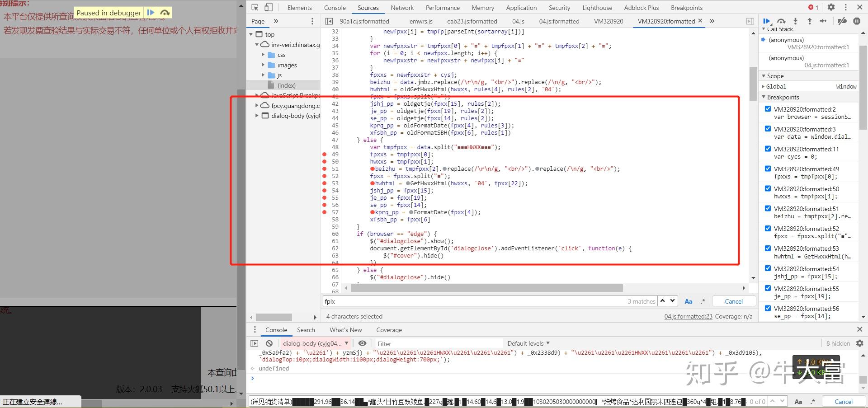Open the Default levels dropdown
This screenshot has width=868, height=408.
pyautogui.click(x=528, y=343)
